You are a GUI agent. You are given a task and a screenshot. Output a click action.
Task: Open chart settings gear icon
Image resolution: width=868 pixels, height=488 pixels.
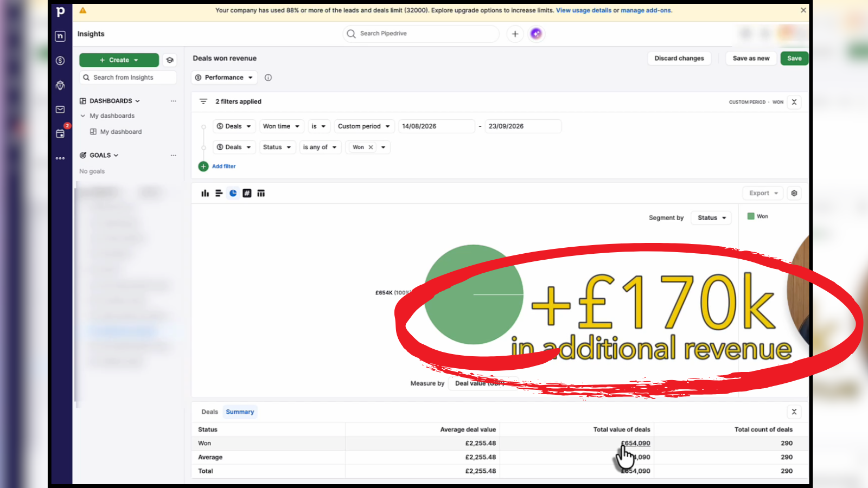click(794, 193)
